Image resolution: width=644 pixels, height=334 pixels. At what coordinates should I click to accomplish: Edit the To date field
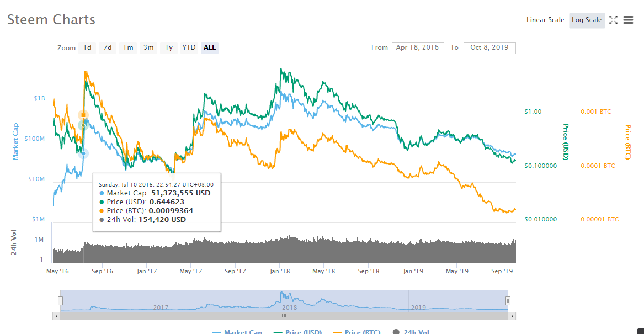tap(489, 47)
